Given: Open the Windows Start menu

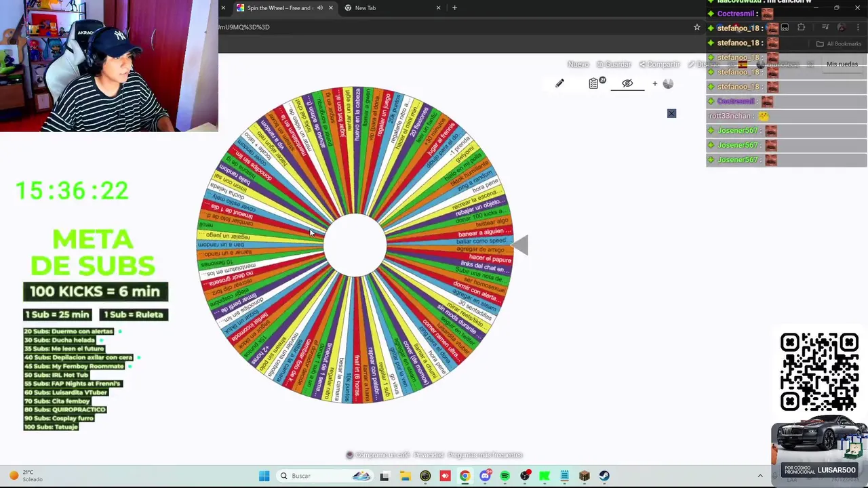Looking at the screenshot, I should [x=264, y=476].
